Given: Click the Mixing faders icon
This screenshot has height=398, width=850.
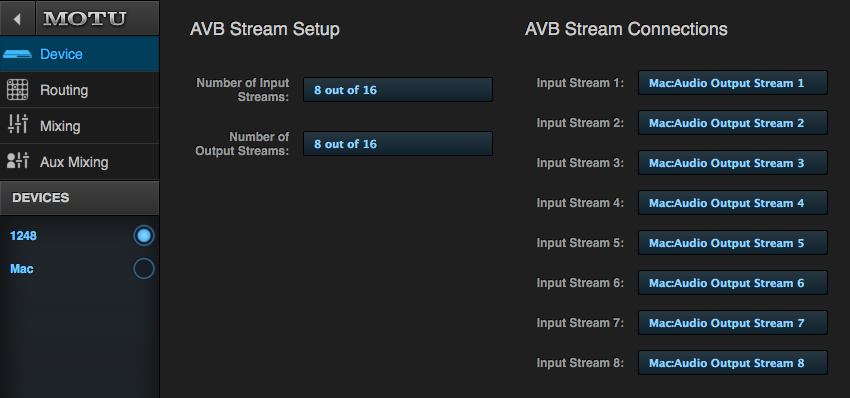Looking at the screenshot, I should (x=17, y=124).
